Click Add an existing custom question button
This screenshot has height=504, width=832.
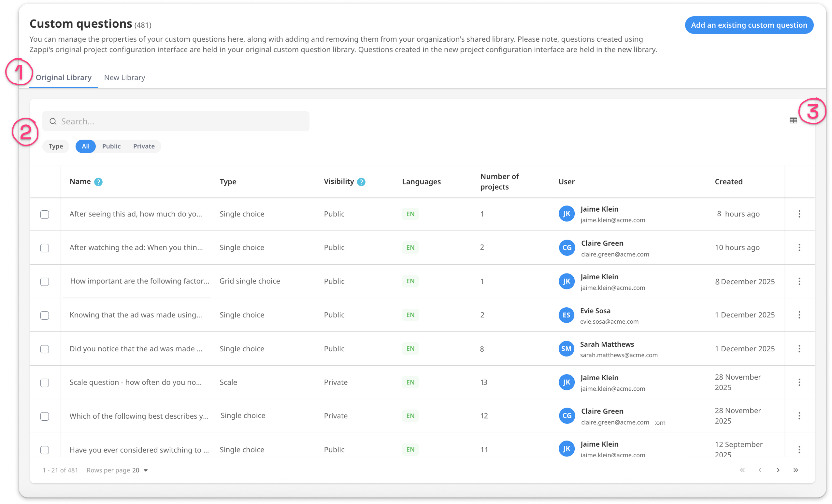click(749, 25)
